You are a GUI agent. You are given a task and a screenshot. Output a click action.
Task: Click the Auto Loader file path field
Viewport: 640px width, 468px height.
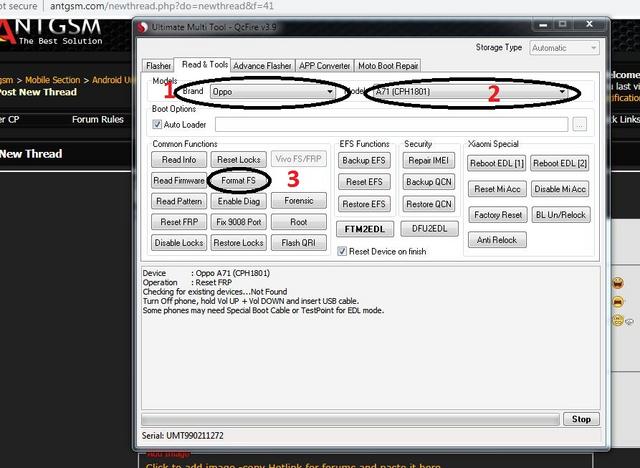[x=391, y=124]
